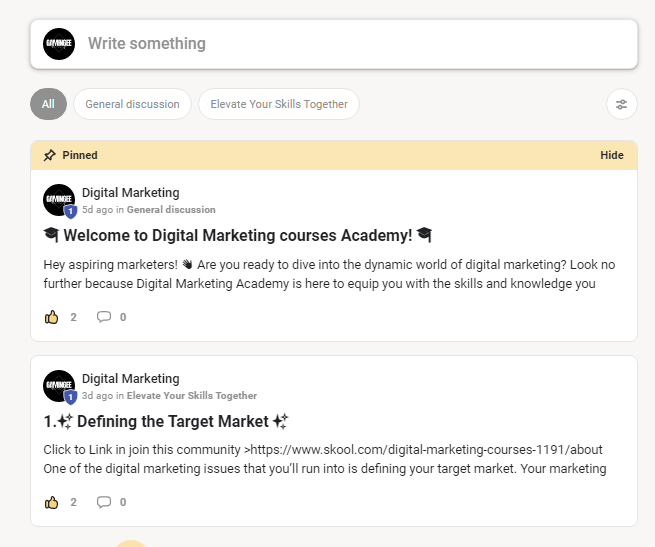The image size is (655, 547).
Task: Open the Welcome post author's avatar
Action: tap(59, 200)
